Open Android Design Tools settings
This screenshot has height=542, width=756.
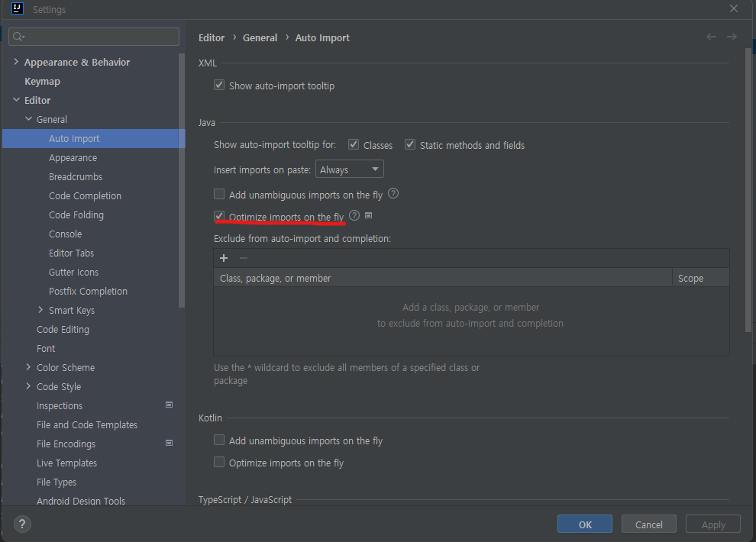80,501
